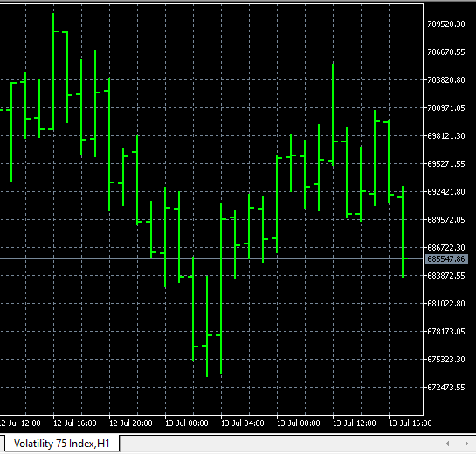This screenshot has height=454, width=476.
Task: Click price level 709520.30 on the scale
Action: point(446,24)
